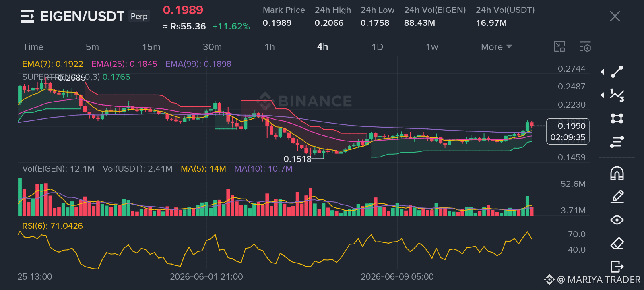
Task: Select the rectangle shape drawing tool
Action: [617, 118]
